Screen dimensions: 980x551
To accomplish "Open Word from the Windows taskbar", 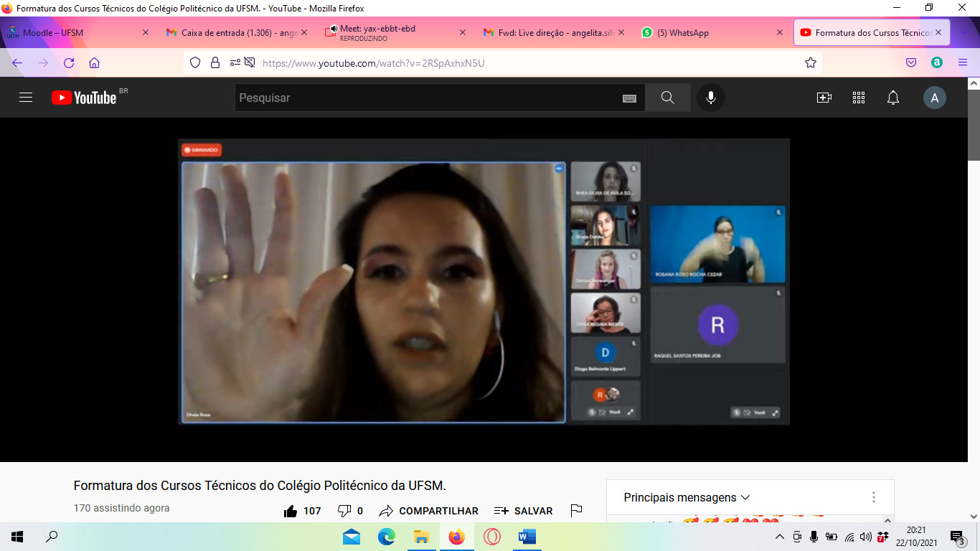I will pos(527,537).
